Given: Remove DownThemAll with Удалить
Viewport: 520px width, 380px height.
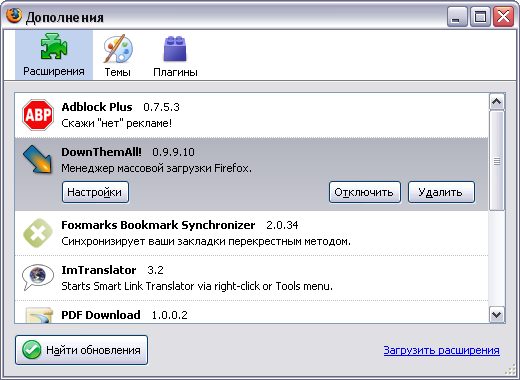Looking at the screenshot, I should point(441,192).
